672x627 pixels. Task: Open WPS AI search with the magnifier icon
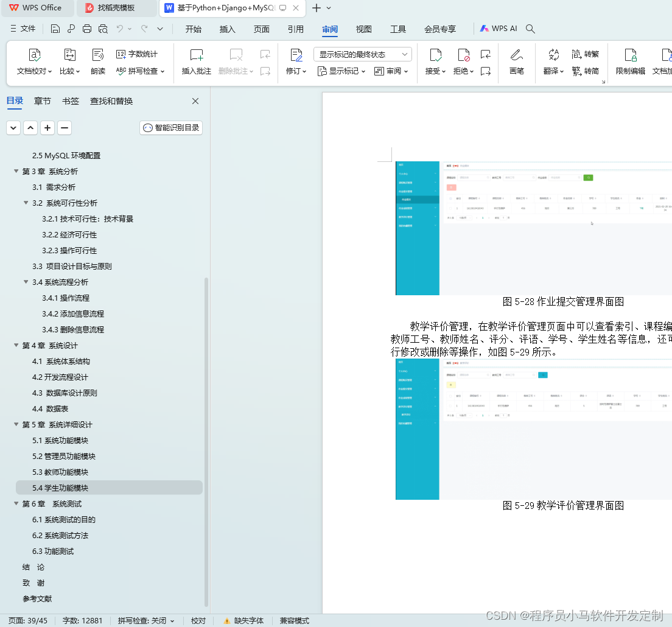(x=530, y=29)
